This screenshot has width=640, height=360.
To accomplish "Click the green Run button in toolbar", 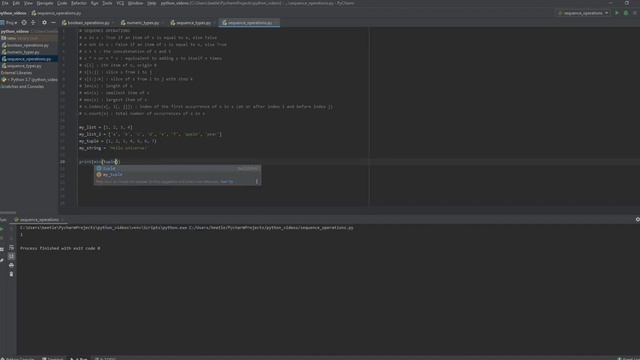I will 617,13.
